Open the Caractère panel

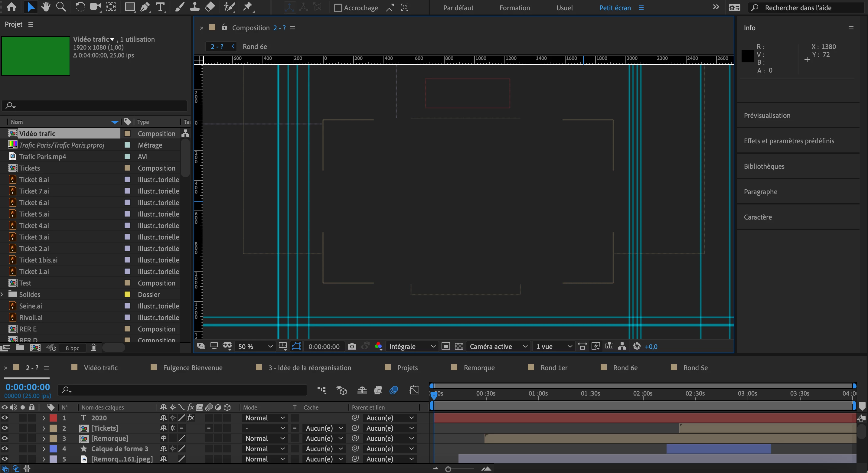click(758, 217)
